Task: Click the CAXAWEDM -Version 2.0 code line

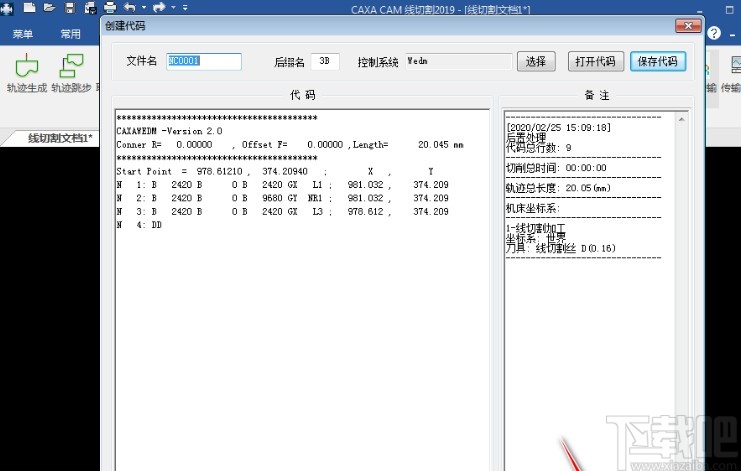Action: click(x=169, y=131)
